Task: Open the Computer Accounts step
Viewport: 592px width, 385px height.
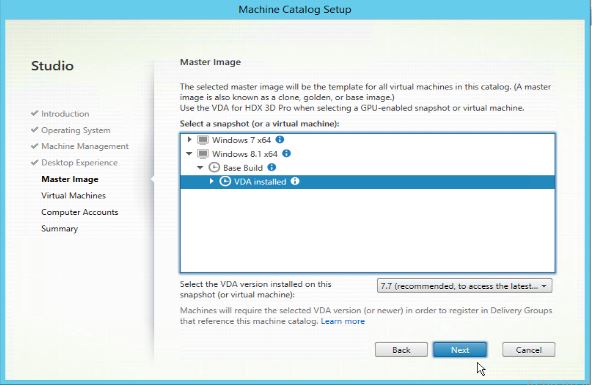Action: [x=80, y=212]
